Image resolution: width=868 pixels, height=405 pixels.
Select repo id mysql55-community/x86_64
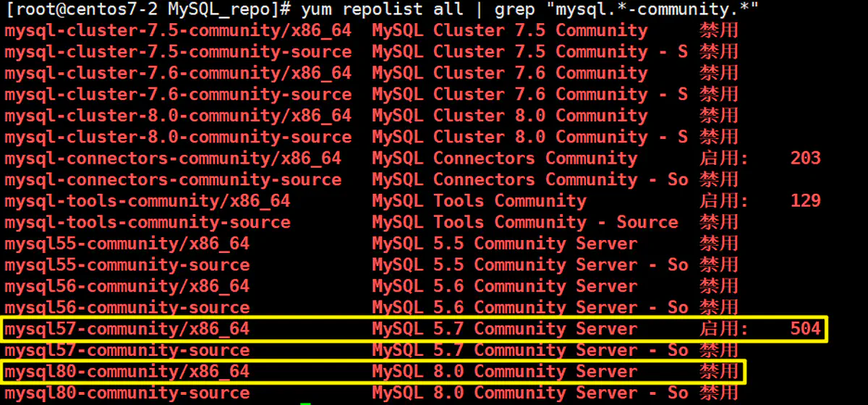coord(127,244)
